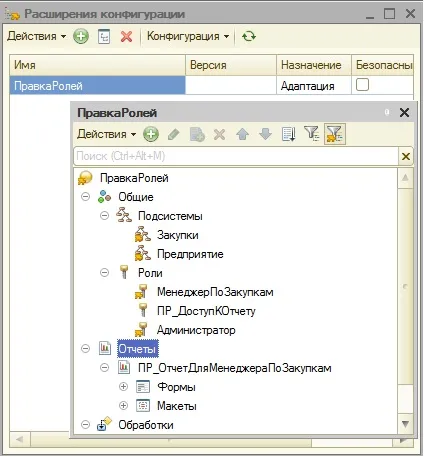Click gray delete X in ПравкаРолей toolbar
This screenshot has height=457, width=424.
tap(219, 134)
